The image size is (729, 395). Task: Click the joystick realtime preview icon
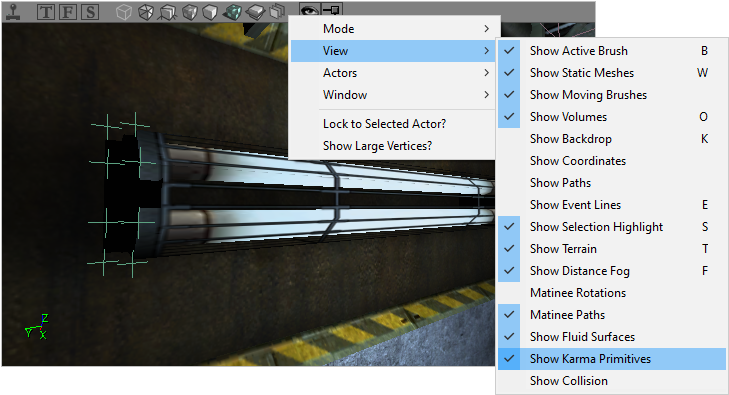coord(13,11)
